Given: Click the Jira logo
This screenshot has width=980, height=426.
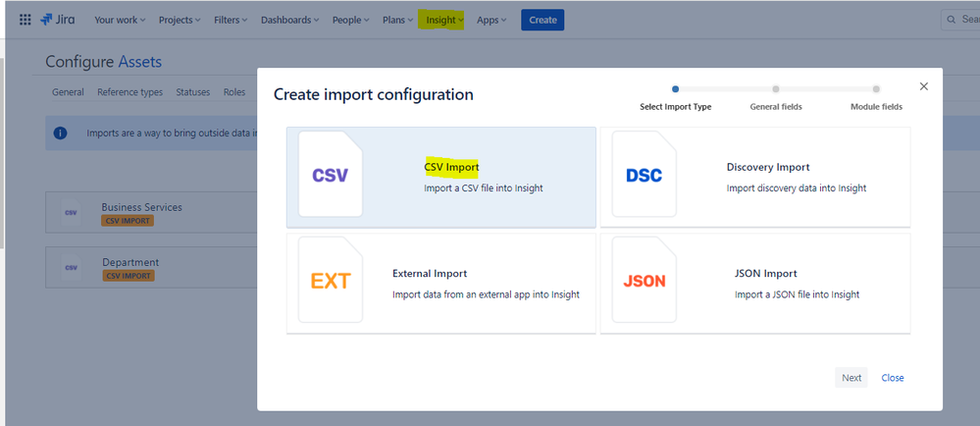Looking at the screenshot, I should point(58,20).
